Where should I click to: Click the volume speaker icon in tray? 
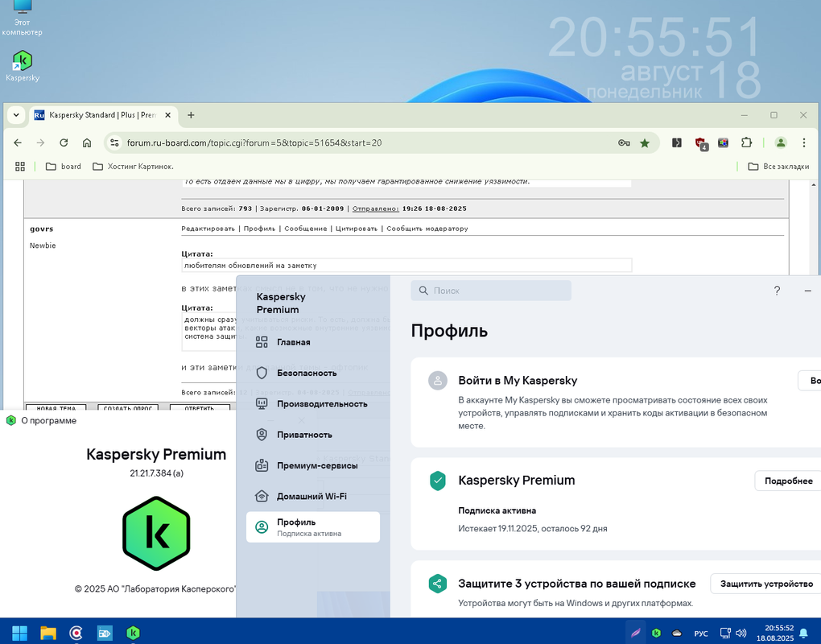tap(741, 633)
